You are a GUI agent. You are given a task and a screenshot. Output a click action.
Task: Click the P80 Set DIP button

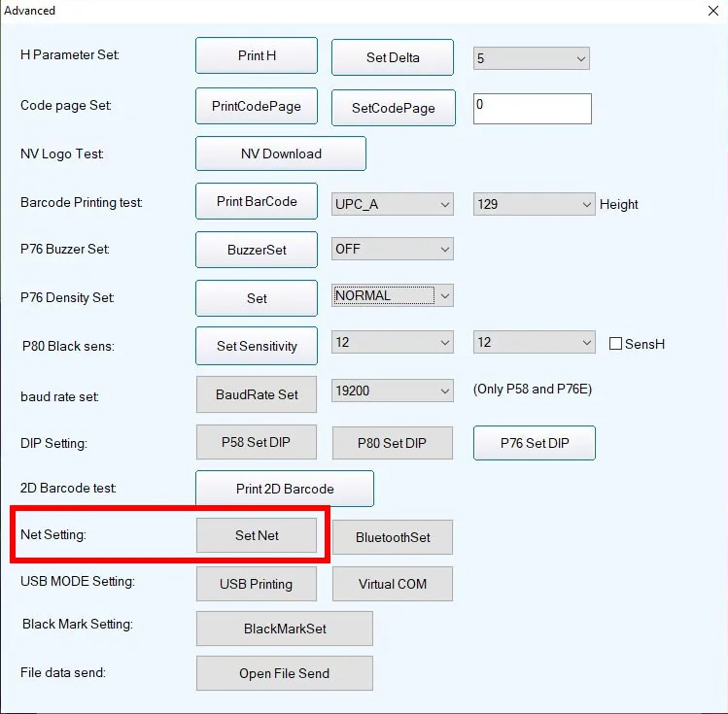click(x=393, y=443)
